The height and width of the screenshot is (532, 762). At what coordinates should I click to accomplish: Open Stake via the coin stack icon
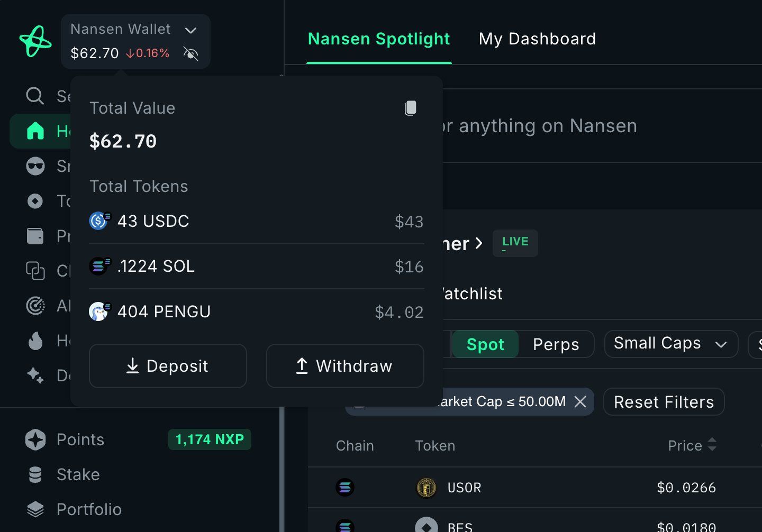(x=35, y=474)
